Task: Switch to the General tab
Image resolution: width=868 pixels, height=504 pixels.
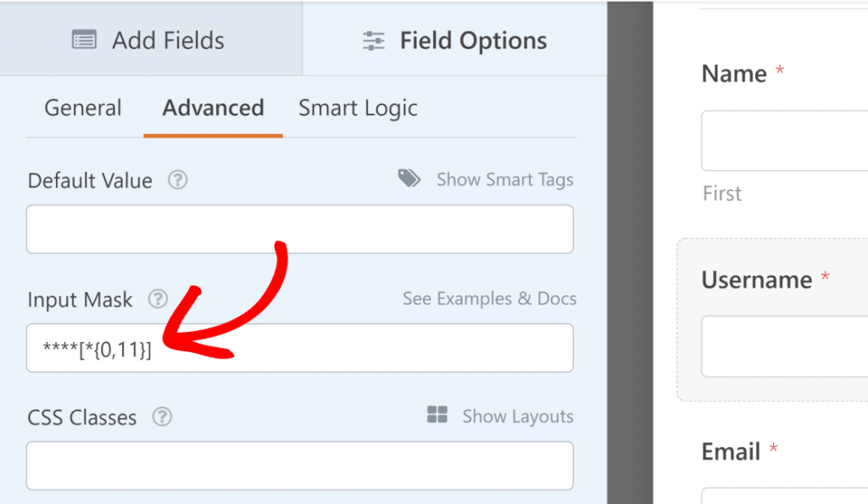Action: [x=82, y=108]
